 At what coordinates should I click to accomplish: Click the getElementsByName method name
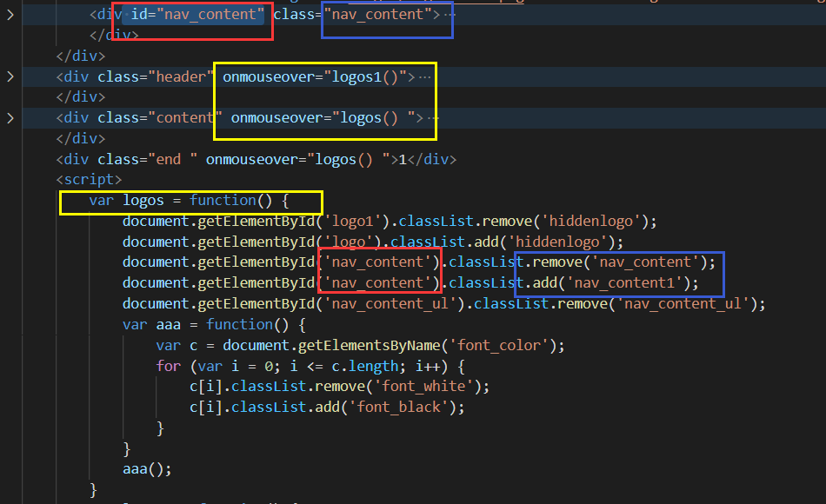369,346
